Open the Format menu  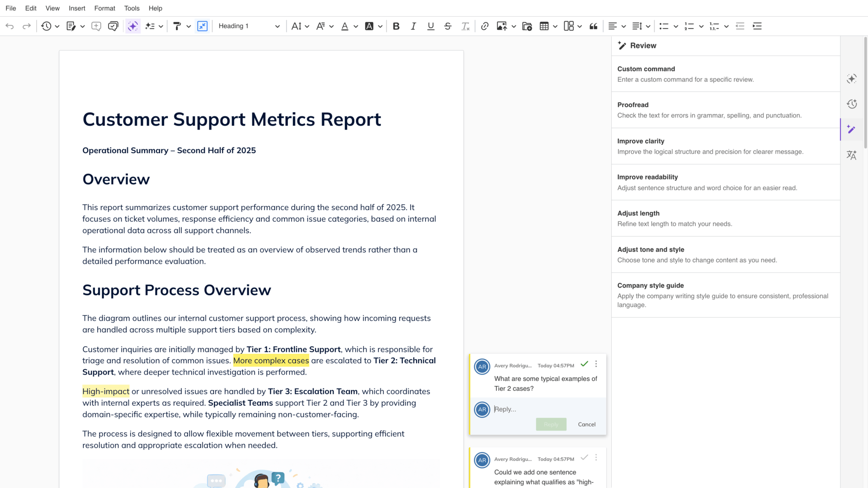click(104, 8)
